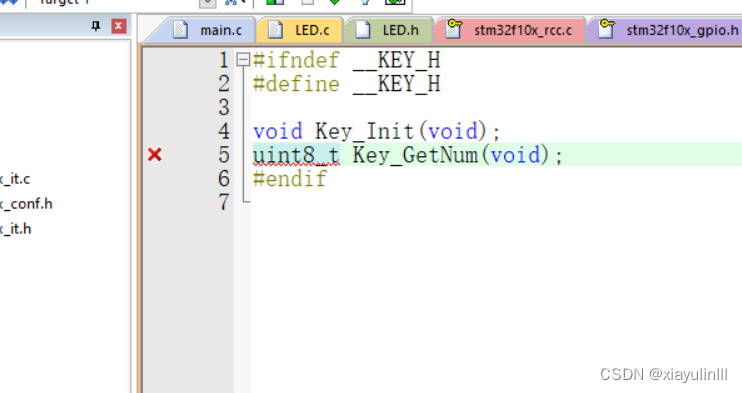The width and height of the screenshot is (742, 393).
Task: Select the _conf.h file in project tree
Action: [26, 204]
